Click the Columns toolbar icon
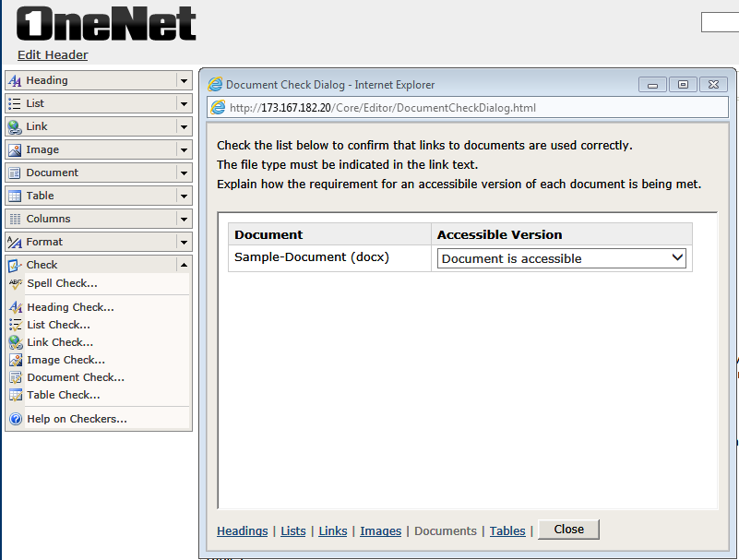This screenshot has height=560, width=739. (16, 218)
